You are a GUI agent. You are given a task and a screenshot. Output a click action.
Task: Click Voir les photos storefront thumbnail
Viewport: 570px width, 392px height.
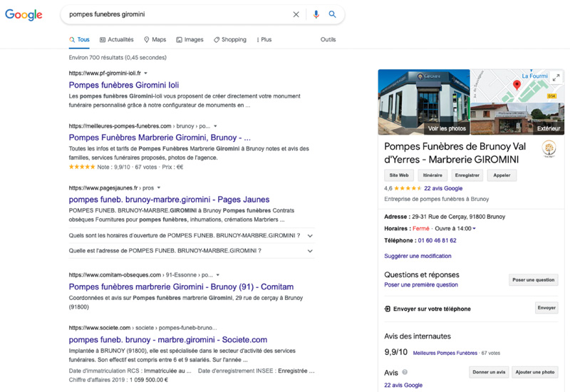pos(424,102)
